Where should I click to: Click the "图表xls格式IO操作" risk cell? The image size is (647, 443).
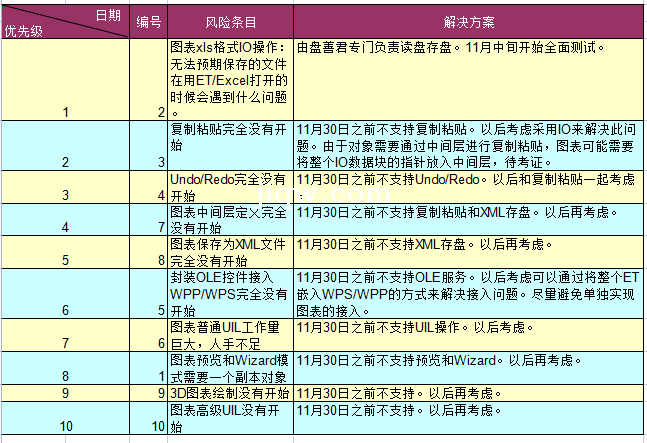pos(230,80)
